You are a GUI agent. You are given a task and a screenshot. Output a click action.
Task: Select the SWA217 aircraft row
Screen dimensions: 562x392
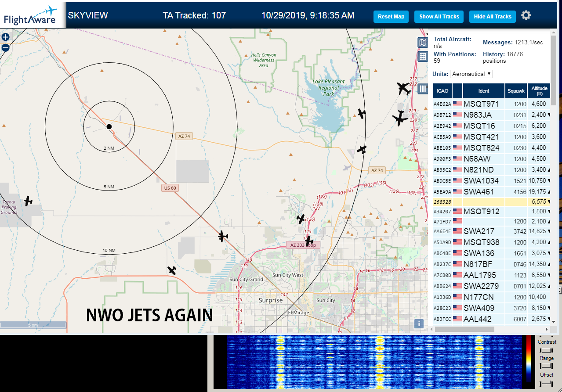pyautogui.click(x=492, y=231)
